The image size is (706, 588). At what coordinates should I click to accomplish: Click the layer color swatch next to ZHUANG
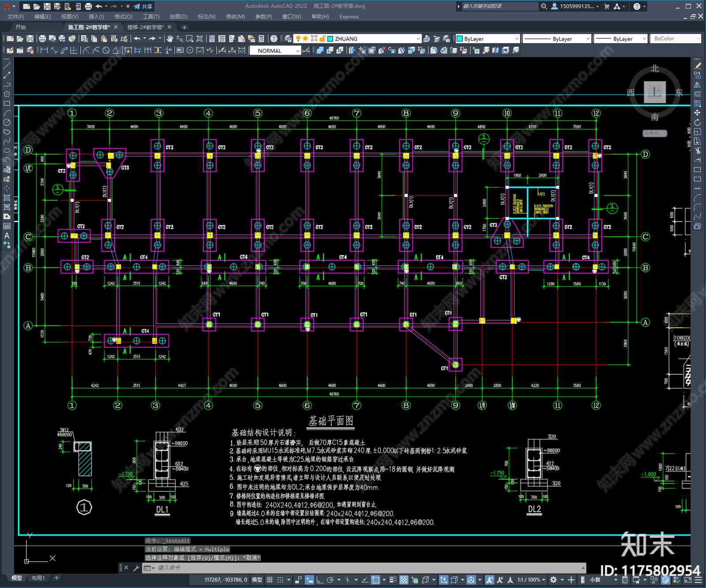tap(330, 39)
